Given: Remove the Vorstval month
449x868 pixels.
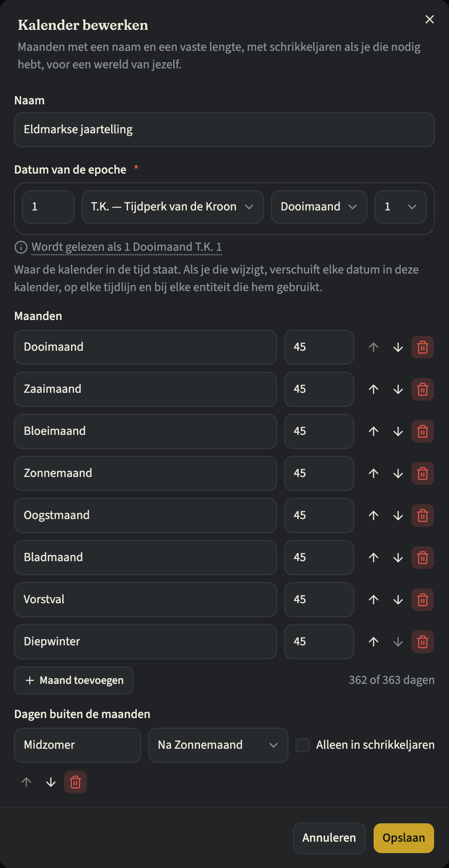Looking at the screenshot, I should coord(423,600).
